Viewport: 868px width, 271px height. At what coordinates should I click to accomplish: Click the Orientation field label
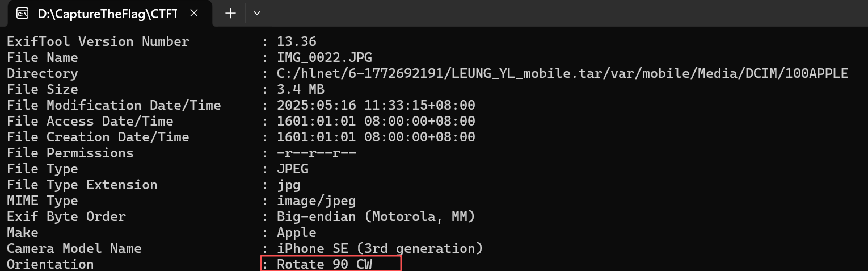pos(50,264)
